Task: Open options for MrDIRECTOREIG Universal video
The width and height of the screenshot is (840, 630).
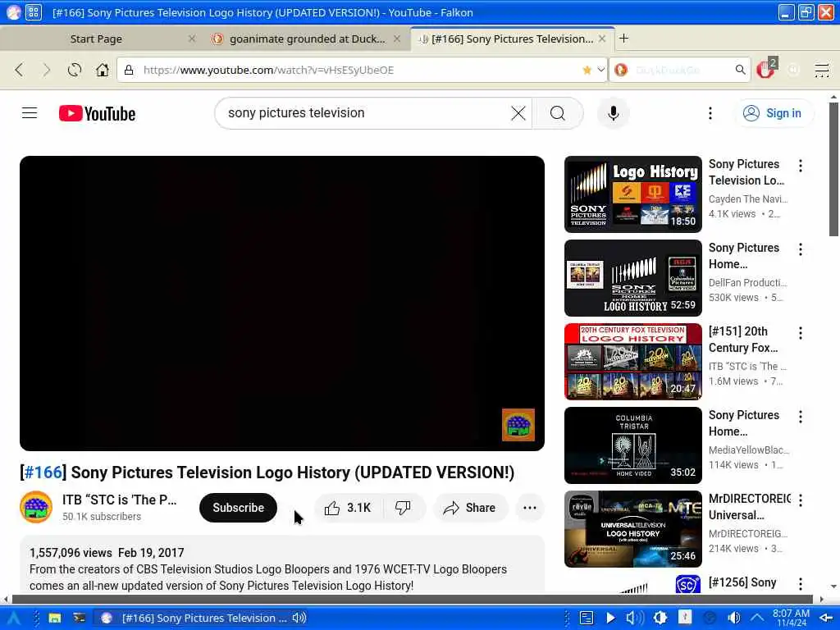Action: 801,500
